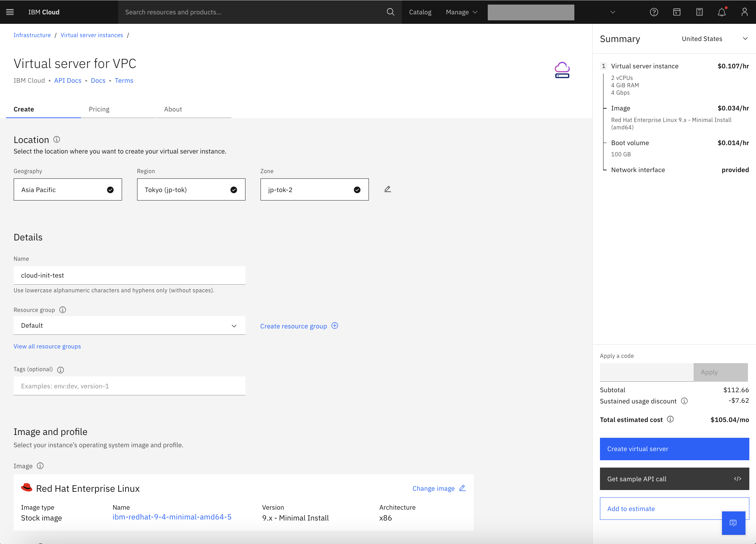
Task: Click the edit location pencil icon
Action: tap(387, 189)
